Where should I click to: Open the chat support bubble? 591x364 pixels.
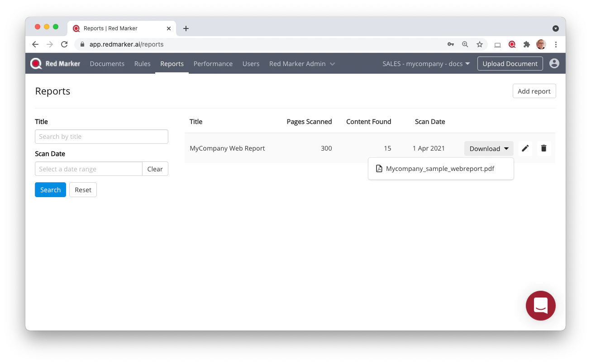pos(540,306)
